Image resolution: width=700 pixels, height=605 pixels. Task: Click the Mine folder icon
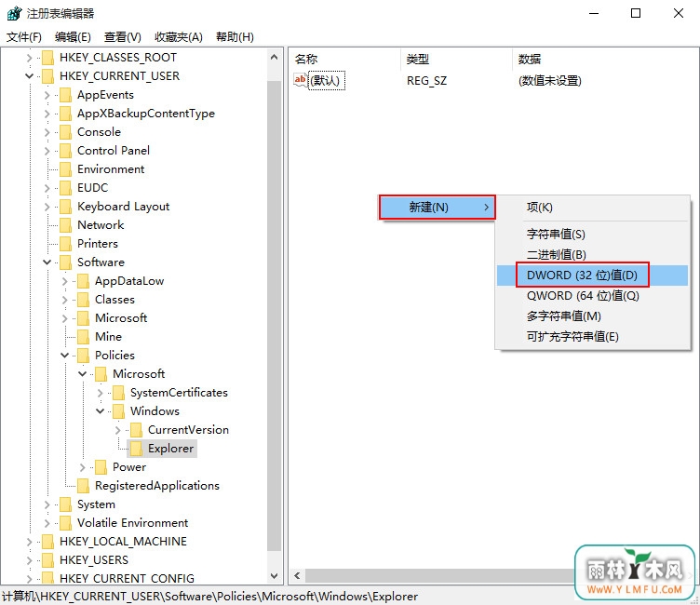[x=84, y=337]
